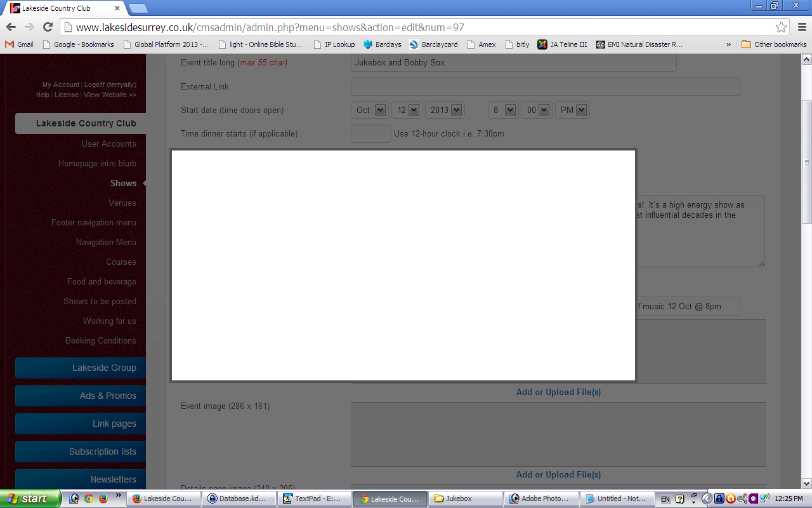
Task: Click the page vertical scrollbar down arrow
Action: (x=806, y=483)
